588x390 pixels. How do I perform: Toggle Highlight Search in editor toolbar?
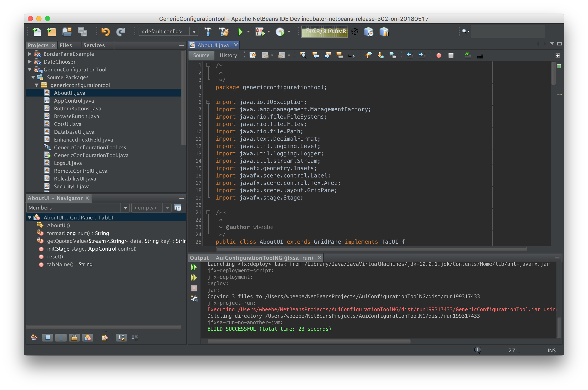[339, 55]
